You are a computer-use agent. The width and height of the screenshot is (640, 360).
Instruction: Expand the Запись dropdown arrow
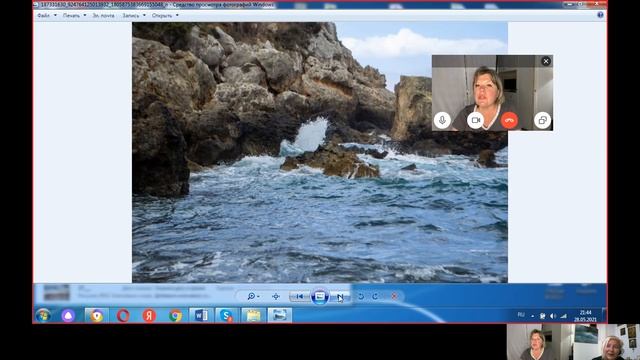click(x=144, y=16)
